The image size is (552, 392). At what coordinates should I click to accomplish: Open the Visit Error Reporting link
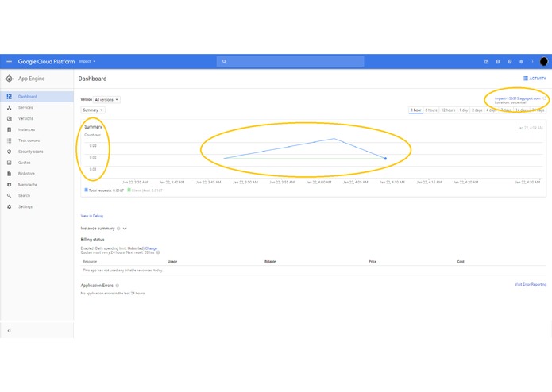pos(531,284)
